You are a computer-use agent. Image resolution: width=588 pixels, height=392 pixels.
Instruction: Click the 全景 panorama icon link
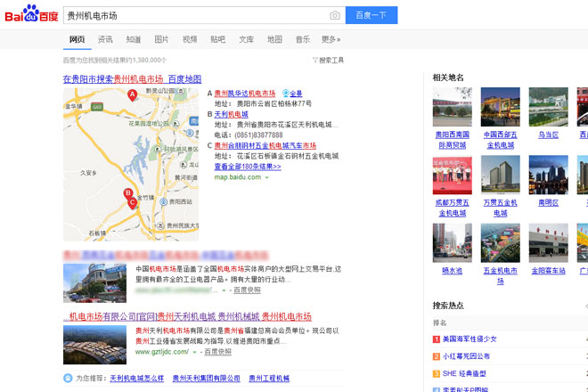[292, 94]
